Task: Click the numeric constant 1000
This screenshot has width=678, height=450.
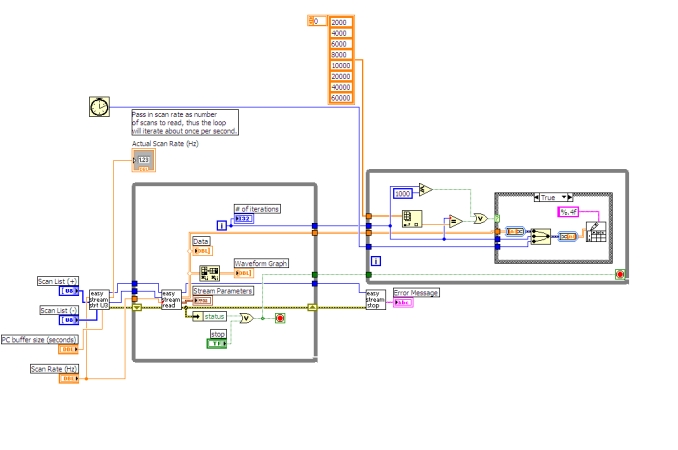Action: click(403, 194)
